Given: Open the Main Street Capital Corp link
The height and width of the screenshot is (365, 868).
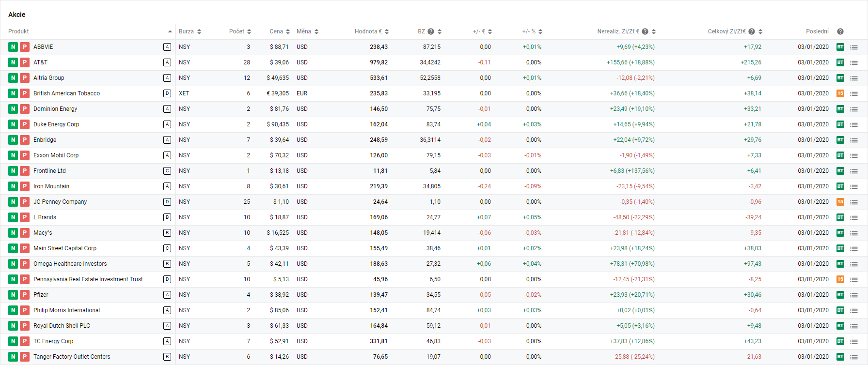Looking at the screenshot, I should [65, 248].
